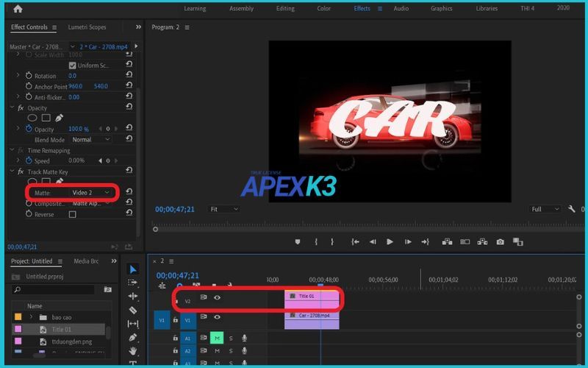Viewport: 588px width, 368px height.
Task: Click Lift button in Program monitor
Action: click(447, 242)
